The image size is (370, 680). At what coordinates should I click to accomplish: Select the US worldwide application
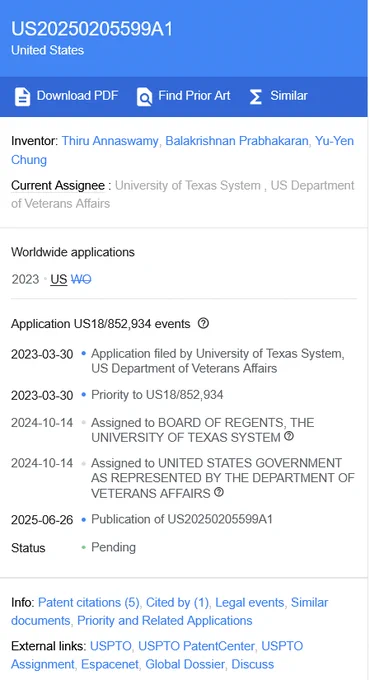[59, 279]
